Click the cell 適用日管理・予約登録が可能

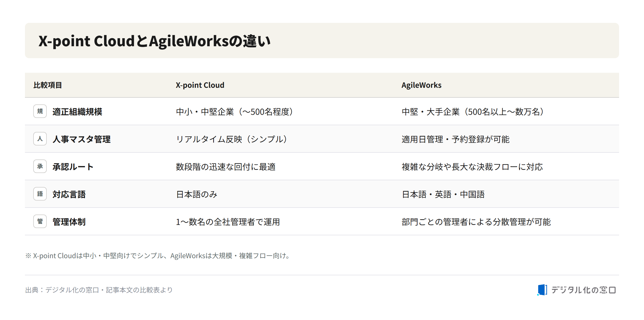tap(455, 139)
